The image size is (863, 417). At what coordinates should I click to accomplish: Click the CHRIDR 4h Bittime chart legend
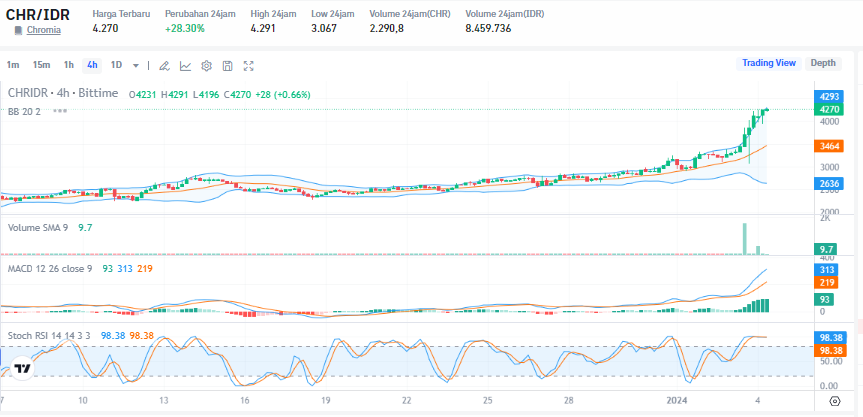pyautogui.click(x=63, y=94)
